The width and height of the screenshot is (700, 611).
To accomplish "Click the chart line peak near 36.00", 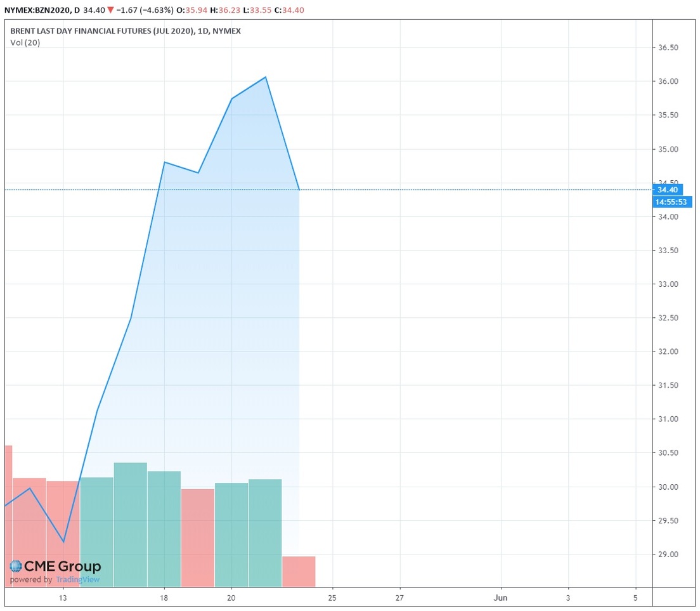I will [x=265, y=77].
